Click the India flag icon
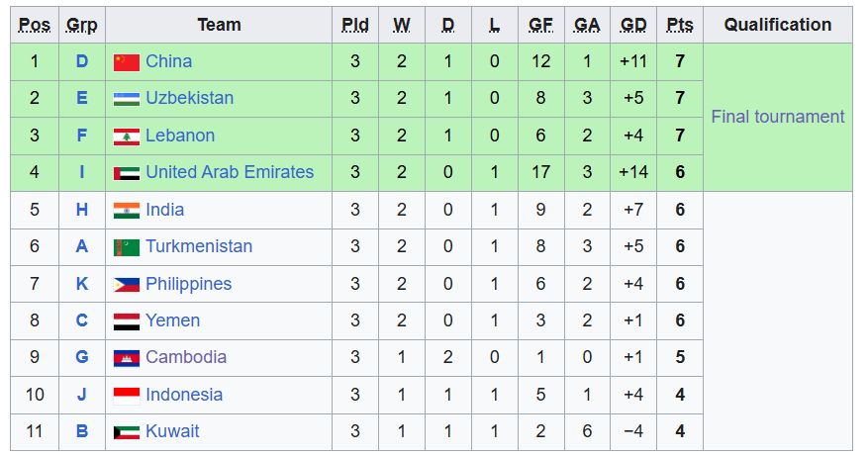 coord(127,211)
